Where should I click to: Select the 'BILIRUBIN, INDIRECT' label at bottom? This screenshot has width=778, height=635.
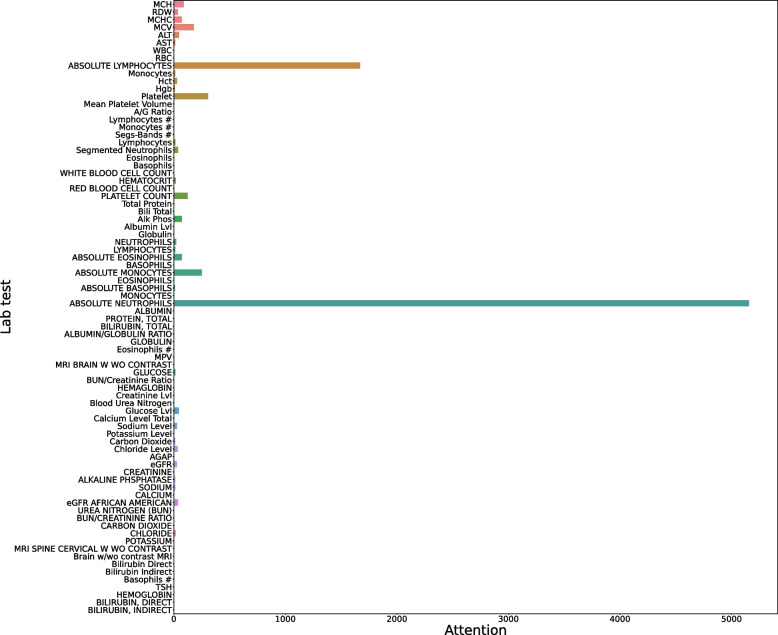[129, 609]
